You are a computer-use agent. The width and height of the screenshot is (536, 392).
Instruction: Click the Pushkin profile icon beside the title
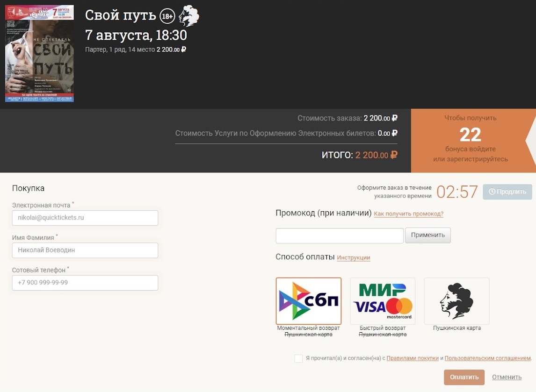tap(189, 16)
